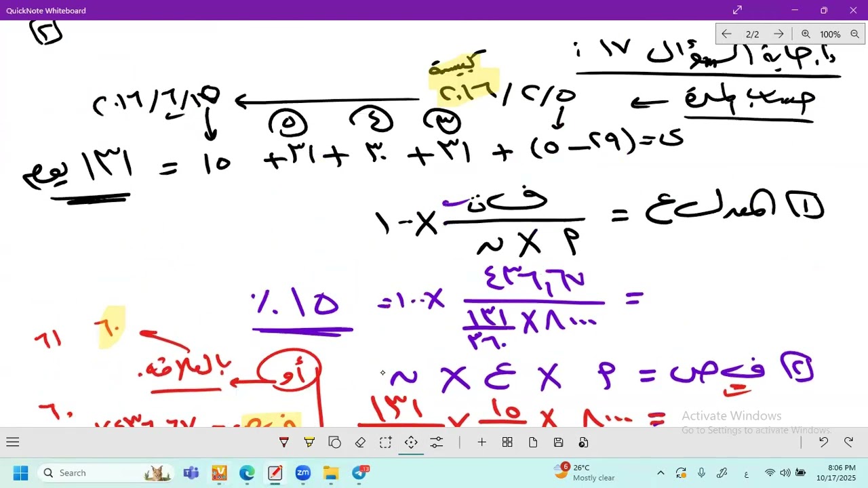Click the microphone tray icon
The width and height of the screenshot is (868, 488).
(x=701, y=472)
